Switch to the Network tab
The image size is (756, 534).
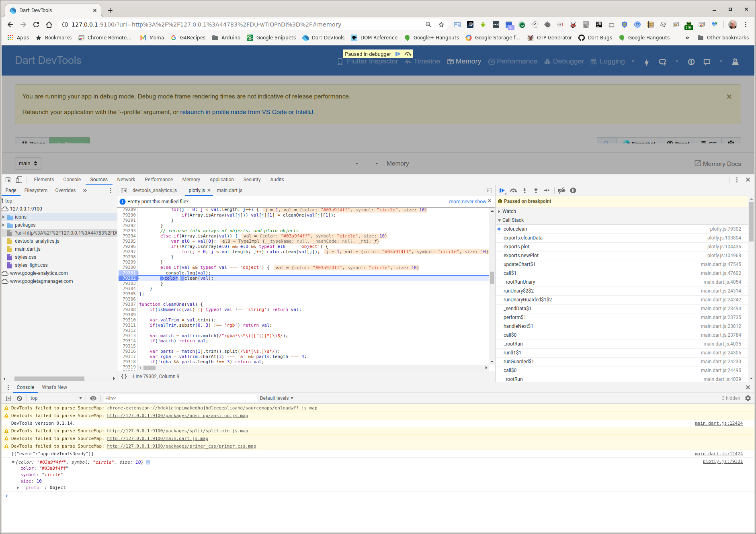[126, 180]
